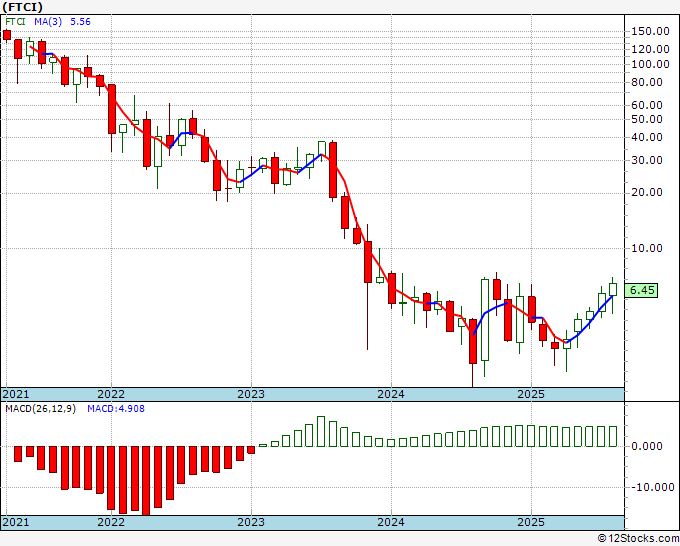Click 2022 on the price chart timeline
The width and height of the screenshot is (680, 546).
(111, 394)
